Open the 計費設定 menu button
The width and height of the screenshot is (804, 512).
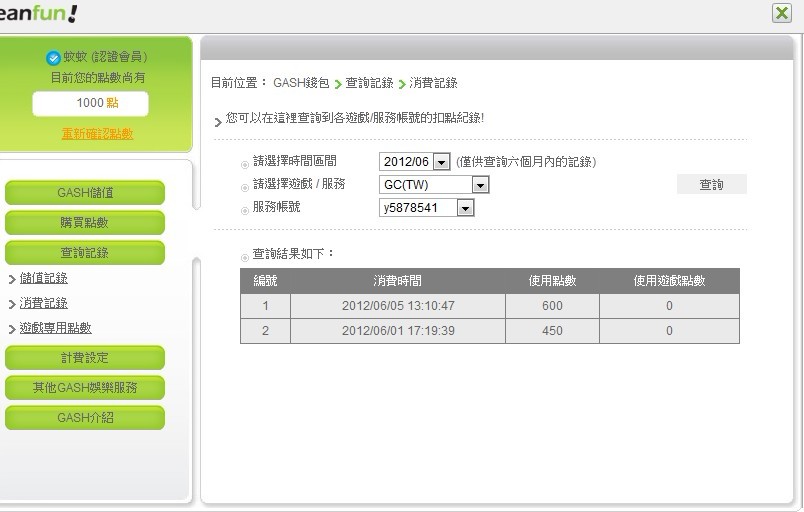pyautogui.click(x=85, y=358)
